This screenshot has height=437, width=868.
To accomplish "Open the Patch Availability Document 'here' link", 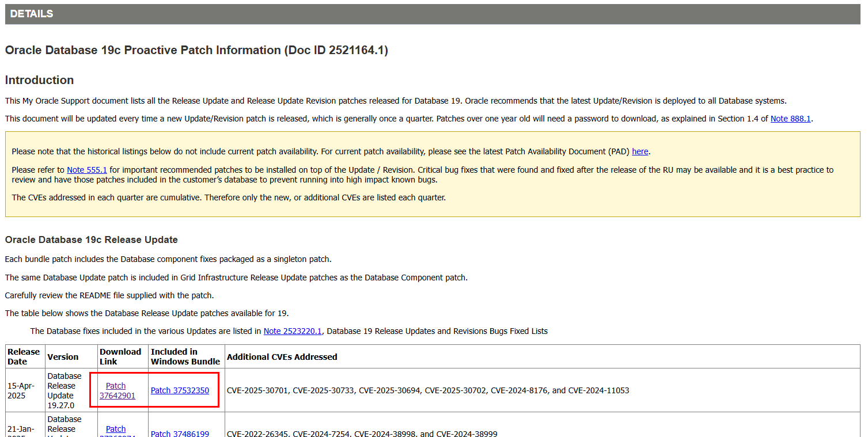I will pyautogui.click(x=640, y=152).
